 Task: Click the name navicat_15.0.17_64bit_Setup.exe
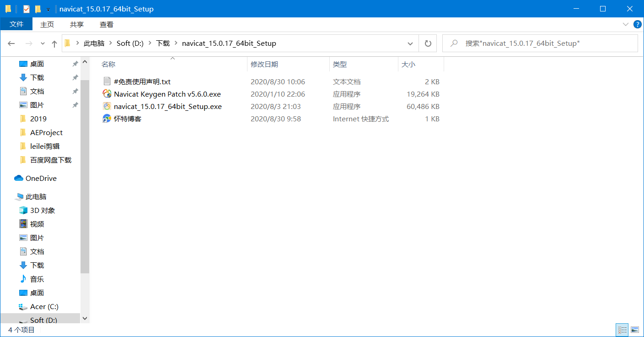[x=168, y=106]
